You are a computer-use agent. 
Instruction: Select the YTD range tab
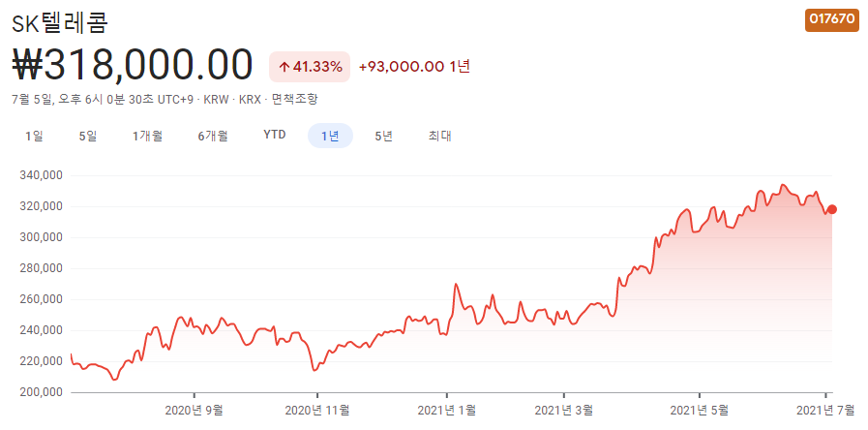pyautogui.click(x=275, y=136)
